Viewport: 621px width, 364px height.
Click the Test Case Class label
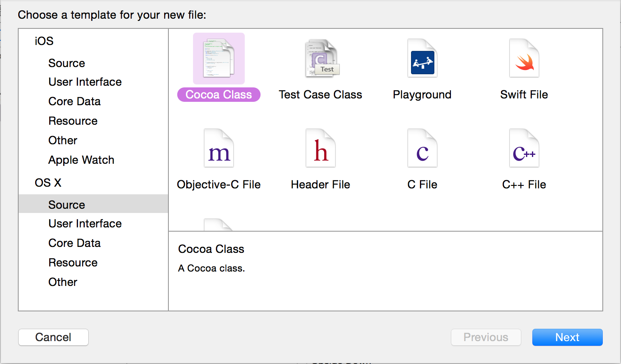tap(321, 95)
